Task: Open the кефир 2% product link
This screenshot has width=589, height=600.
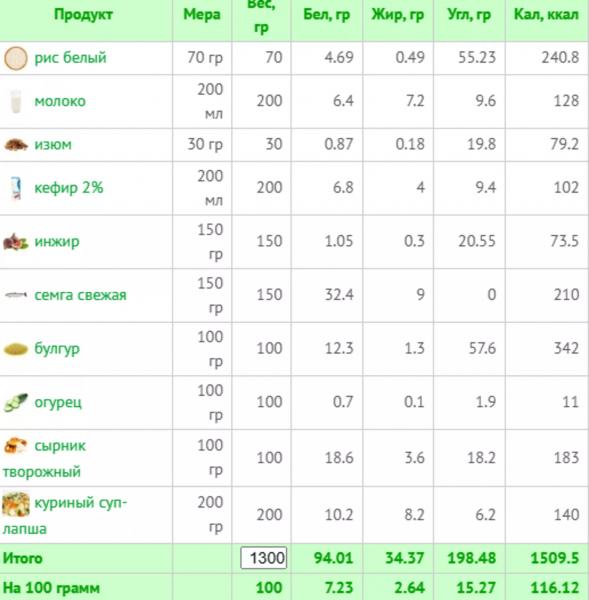Action: (69, 188)
